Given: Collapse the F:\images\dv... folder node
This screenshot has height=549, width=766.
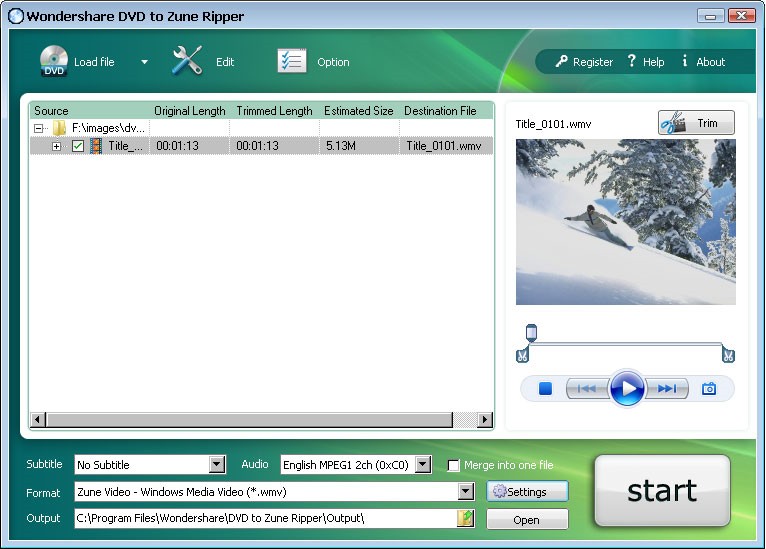Looking at the screenshot, I should (38, 128).
